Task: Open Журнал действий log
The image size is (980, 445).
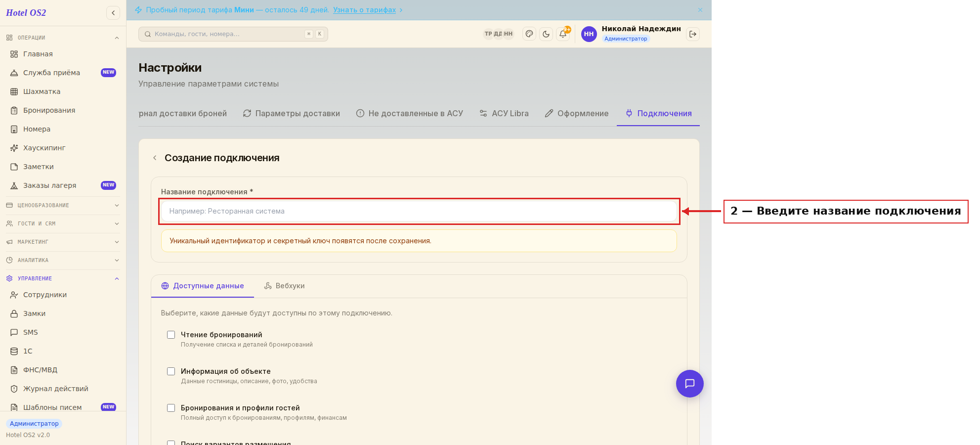Action: pyautogui.click(x=63, y=389)
